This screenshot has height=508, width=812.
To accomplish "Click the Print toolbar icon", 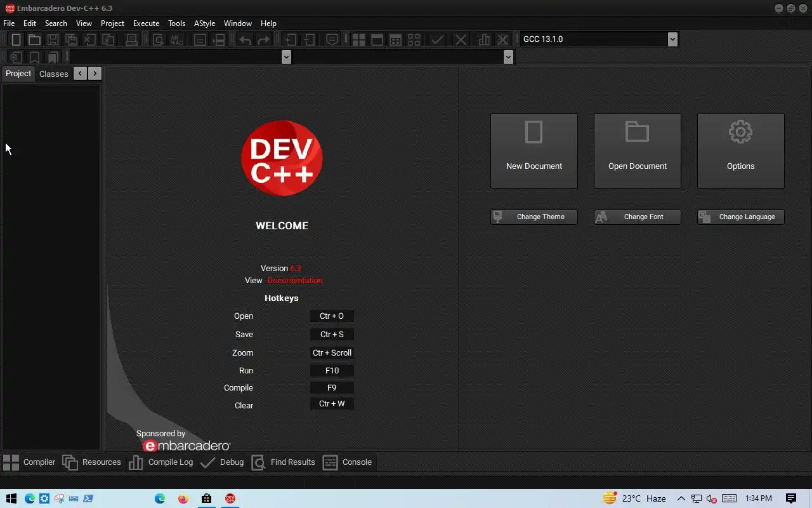I will pyautogui.click(x=131, y=39).
